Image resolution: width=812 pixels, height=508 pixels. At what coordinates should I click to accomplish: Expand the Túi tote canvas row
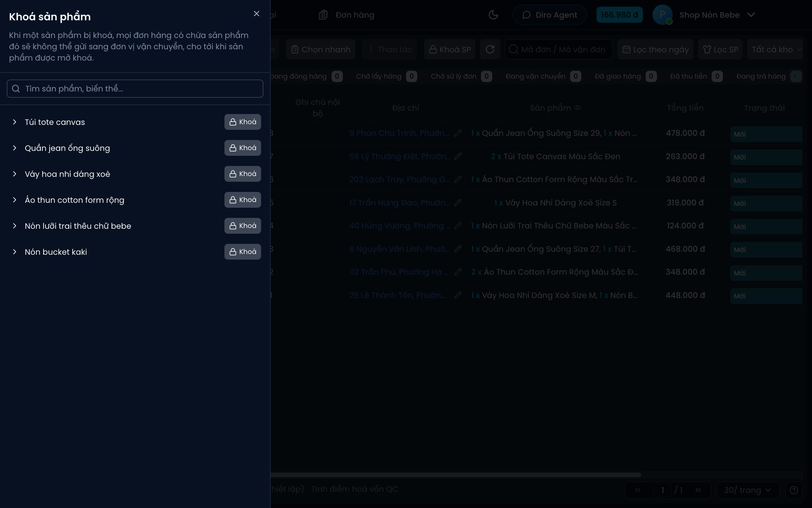point(15,122)
